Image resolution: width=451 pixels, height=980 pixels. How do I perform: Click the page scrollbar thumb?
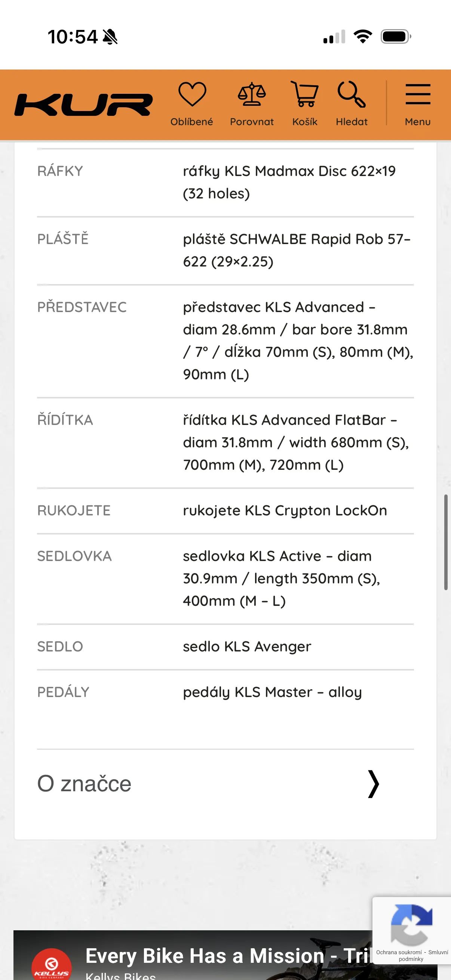click(446, 542)
